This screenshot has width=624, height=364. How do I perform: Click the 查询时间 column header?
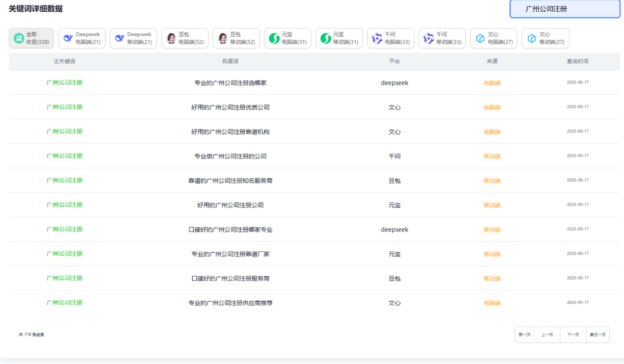[x=577, y=61]
